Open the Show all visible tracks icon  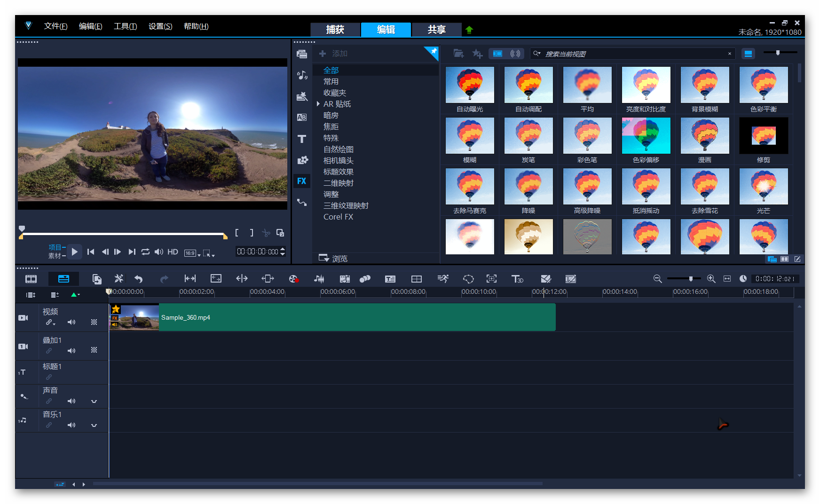click(x=31, y=295)
